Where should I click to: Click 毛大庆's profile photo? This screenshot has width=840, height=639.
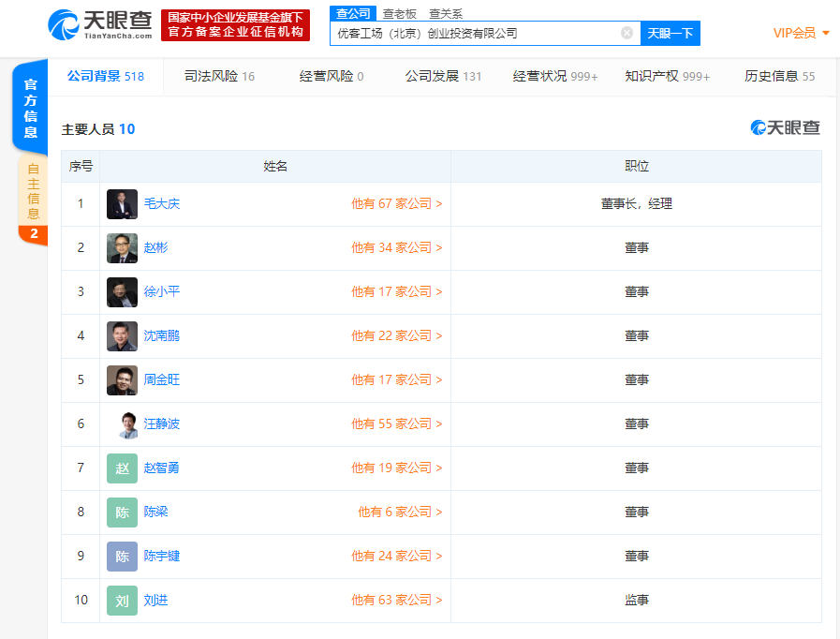[x=122, y=204]
